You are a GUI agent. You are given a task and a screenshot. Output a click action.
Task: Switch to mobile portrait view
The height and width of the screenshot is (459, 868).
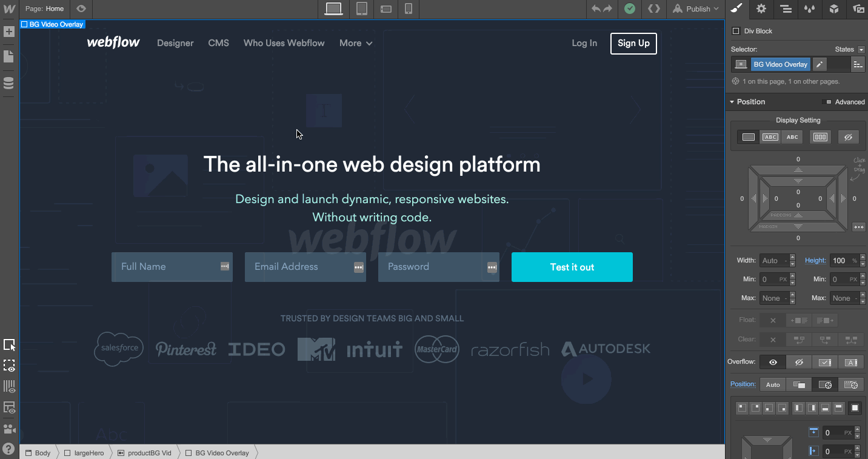(409, 8)
